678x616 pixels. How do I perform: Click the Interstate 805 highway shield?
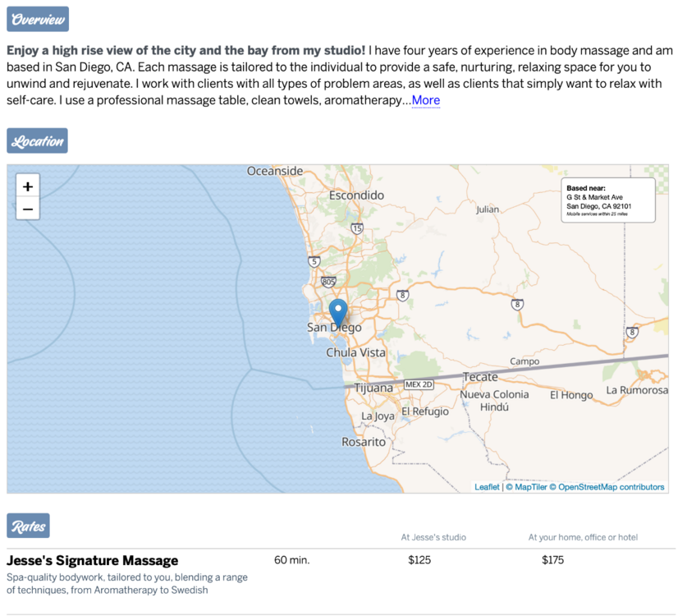[329, 282]
